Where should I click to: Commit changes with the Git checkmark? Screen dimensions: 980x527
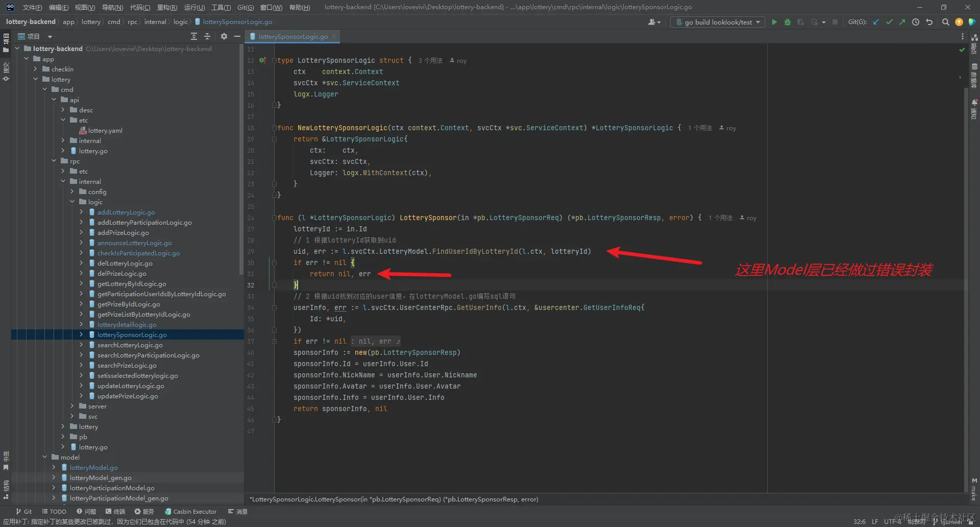pyautogui.click(x=889, y=22)
